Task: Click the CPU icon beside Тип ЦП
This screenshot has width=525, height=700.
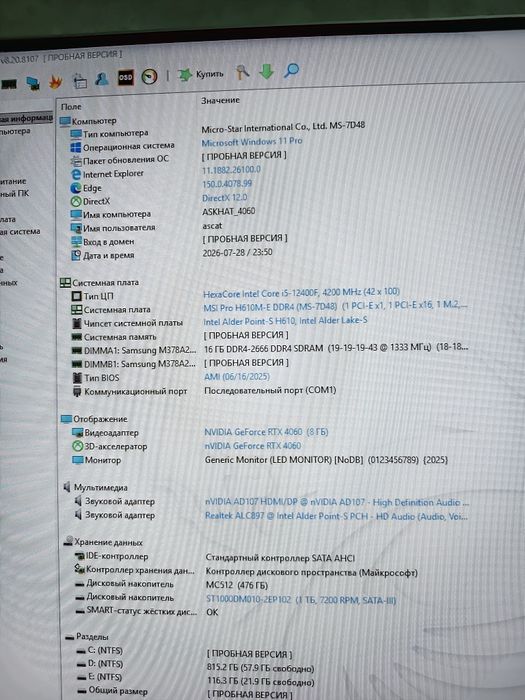Action: [x=76, y=296]
